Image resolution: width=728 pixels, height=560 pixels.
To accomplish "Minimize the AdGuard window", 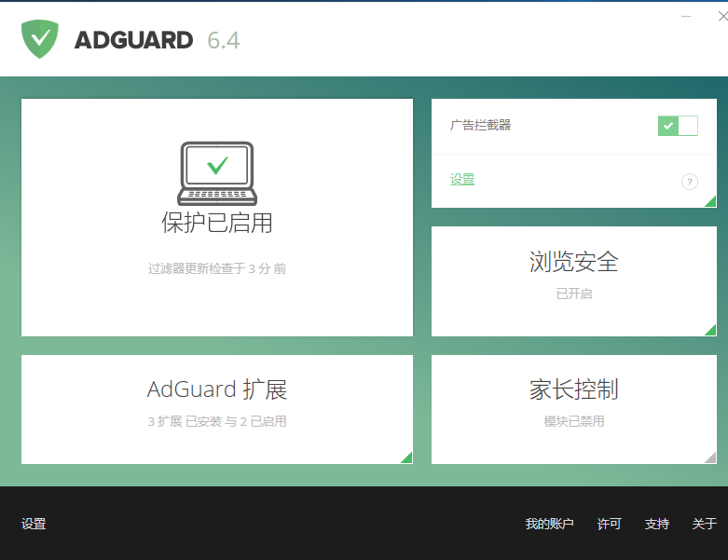I will click(686, 16).
